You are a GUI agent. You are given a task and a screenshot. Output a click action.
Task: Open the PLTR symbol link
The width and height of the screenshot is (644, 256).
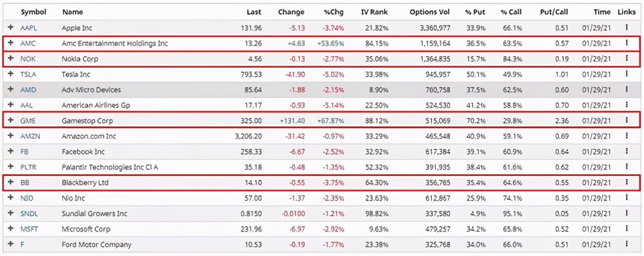[29, 167]
